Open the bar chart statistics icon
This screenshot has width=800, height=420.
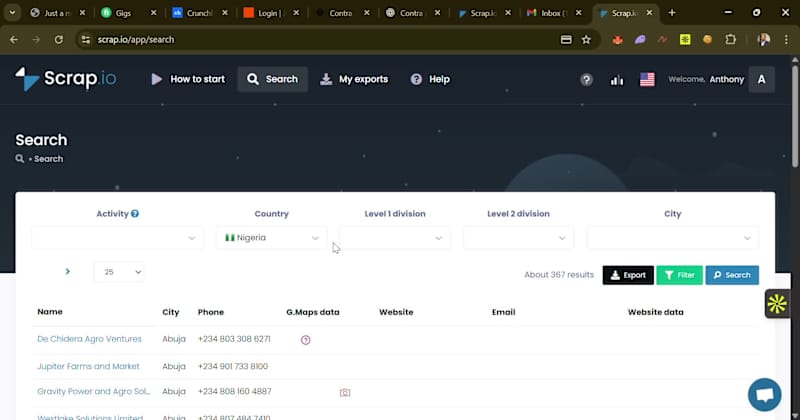click(617, 80)
